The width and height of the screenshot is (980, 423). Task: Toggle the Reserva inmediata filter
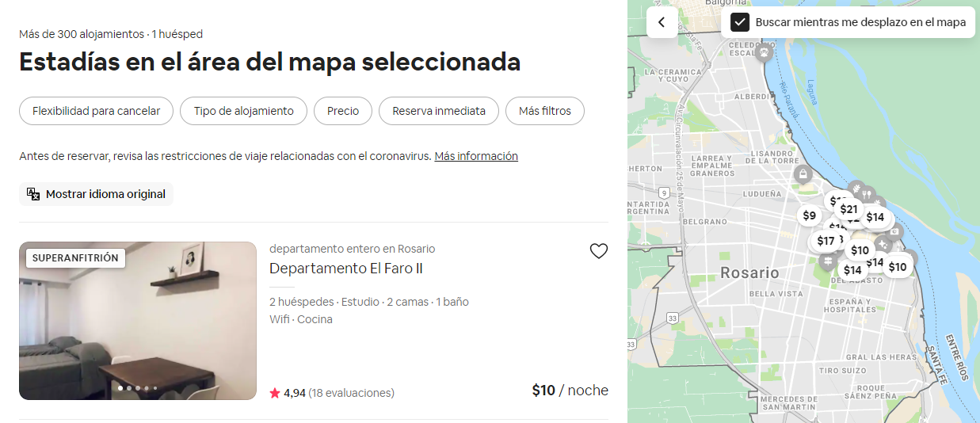[438, 111]
